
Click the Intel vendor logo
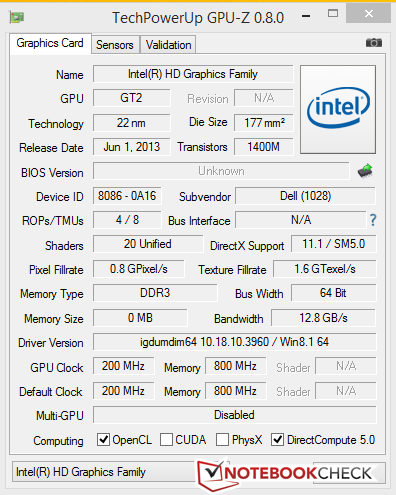point(338,109)
